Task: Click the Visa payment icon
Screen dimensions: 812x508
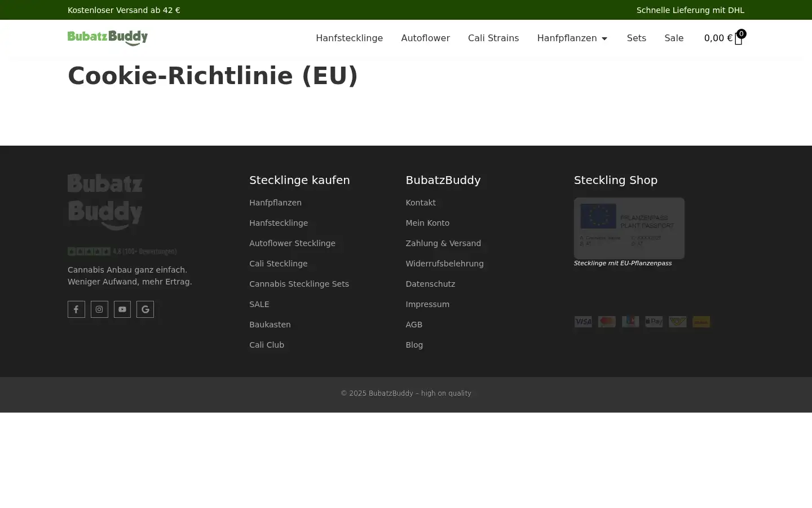Action: pyautogui.click(x=583, y=322)
